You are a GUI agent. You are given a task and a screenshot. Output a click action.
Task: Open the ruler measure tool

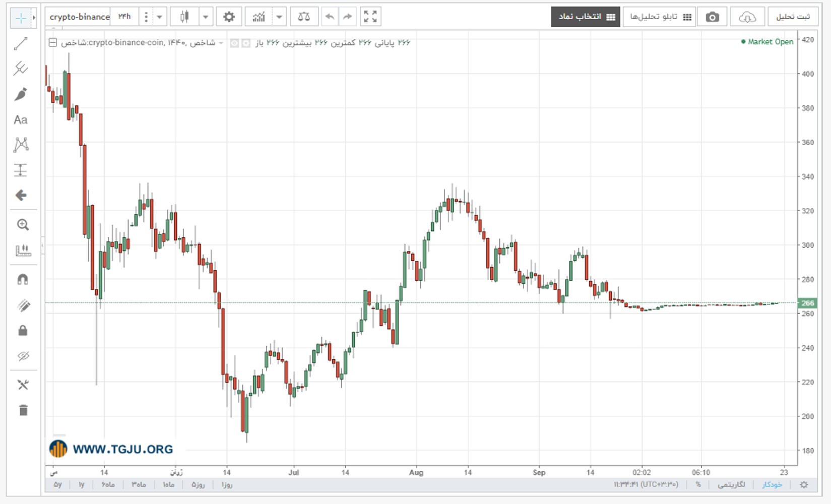click(23, 250)
